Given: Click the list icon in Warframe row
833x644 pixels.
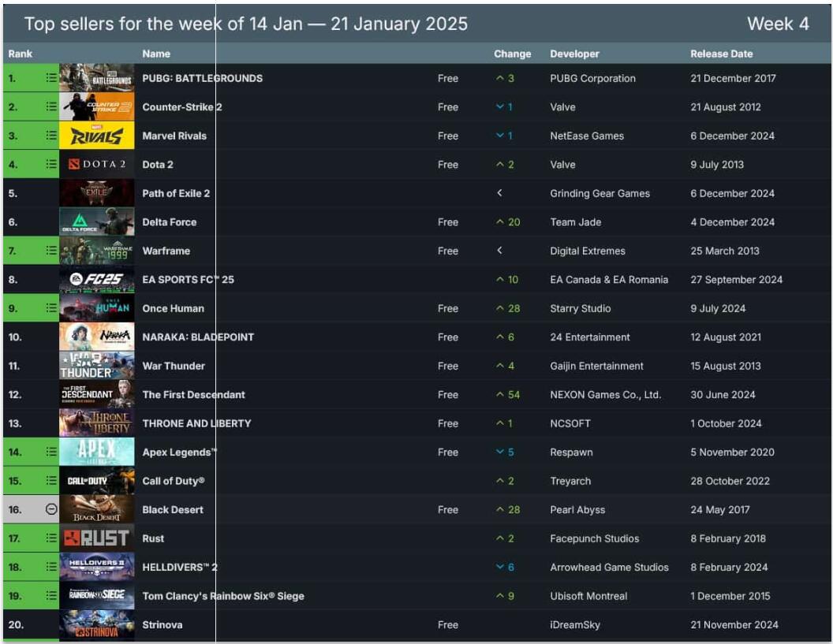Looking at the screenshot, I should tap(51, 251).
